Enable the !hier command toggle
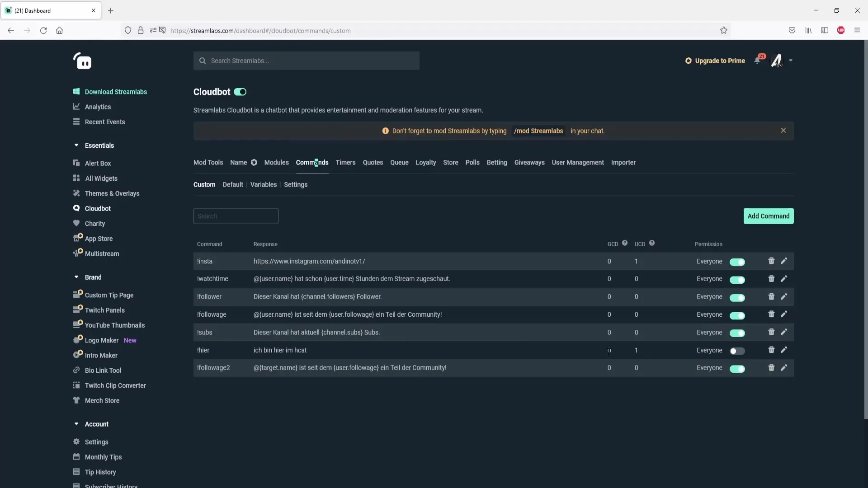This screenshot has height=488, width=868. point(737,351)
